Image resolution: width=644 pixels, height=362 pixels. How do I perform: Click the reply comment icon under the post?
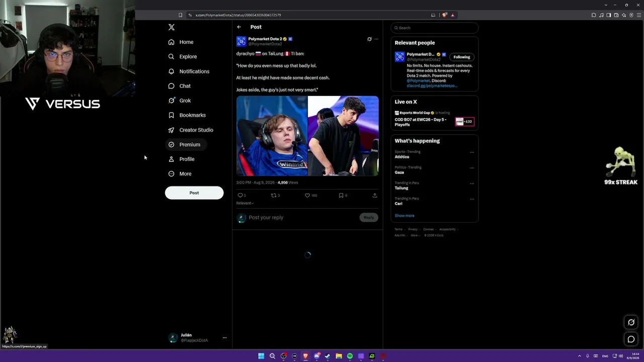239,196
